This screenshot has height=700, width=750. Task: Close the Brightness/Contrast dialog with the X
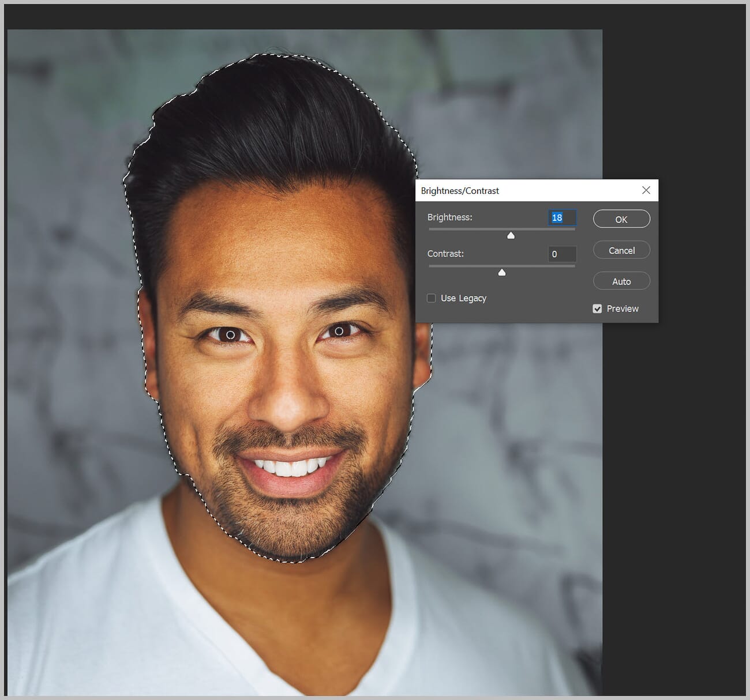coord(646,190)
